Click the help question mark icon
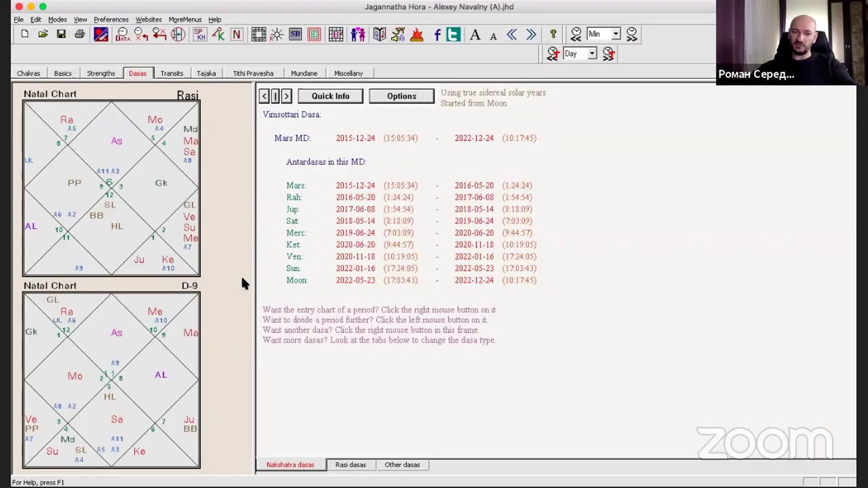 pyautogui.click(x=553, y=34)
